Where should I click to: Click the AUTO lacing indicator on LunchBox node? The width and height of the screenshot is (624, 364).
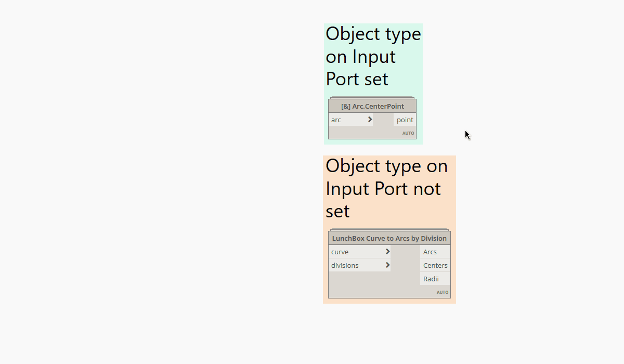click(x=443, y=292)
